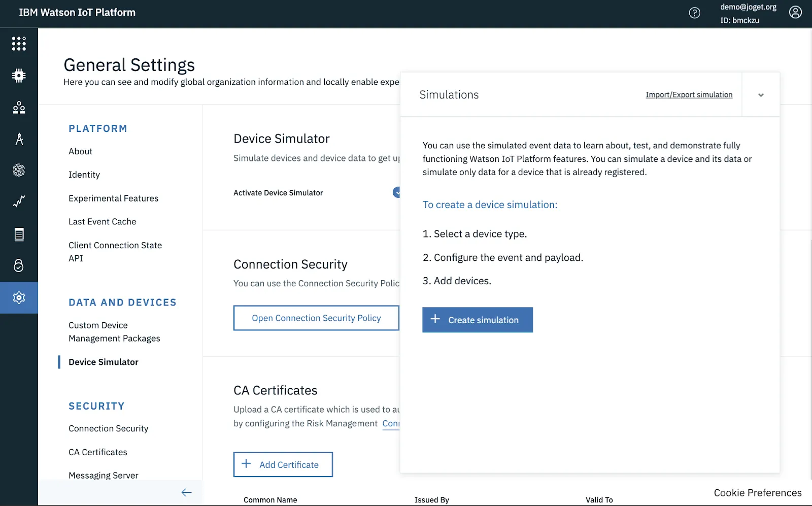Click the Create simulation button
The image size is (812, 506).
click(x=478, y=320)
